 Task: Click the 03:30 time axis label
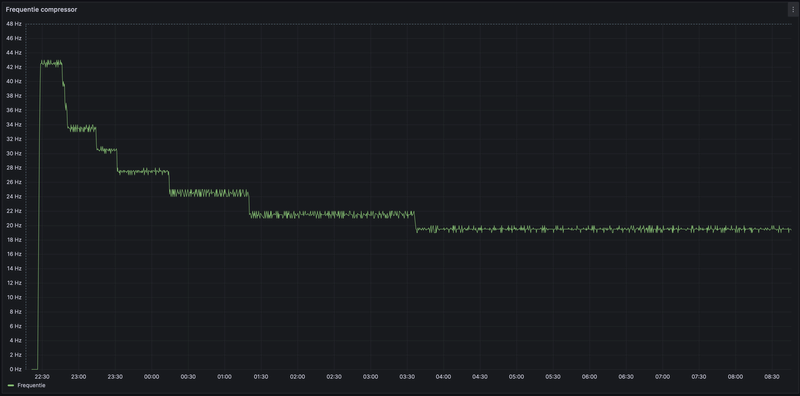click(407, 377)
